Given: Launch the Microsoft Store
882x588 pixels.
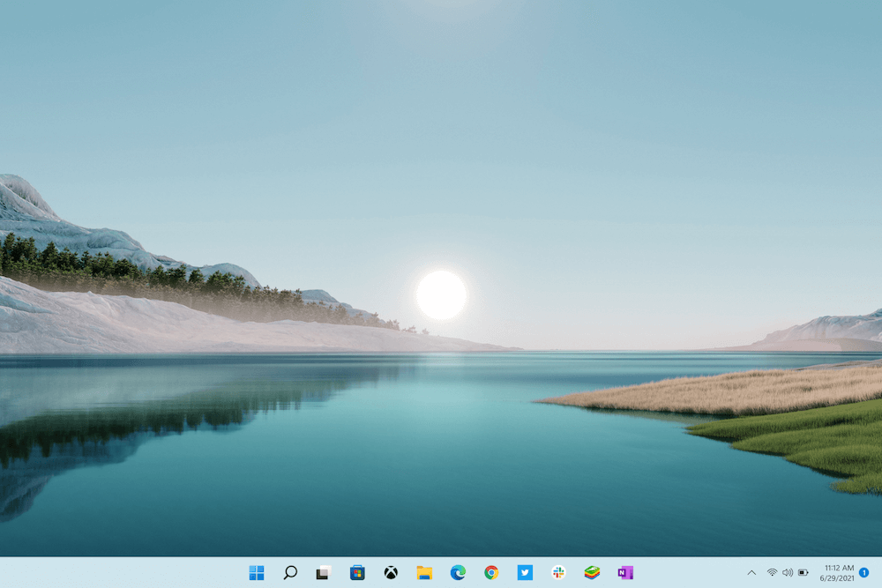Looking at the screenshot, I should [356, 573].
